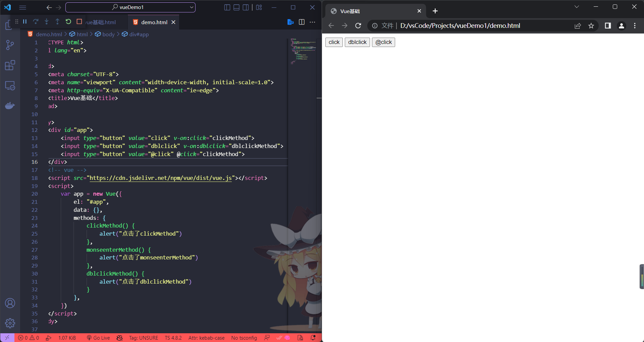Click the feedback icon in status bar
The height and width of the screenshot is (342, 644).
267,338
